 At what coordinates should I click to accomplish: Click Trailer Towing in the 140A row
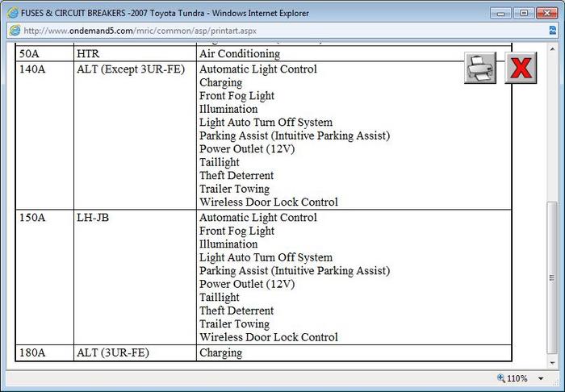[x=234, y=189]
